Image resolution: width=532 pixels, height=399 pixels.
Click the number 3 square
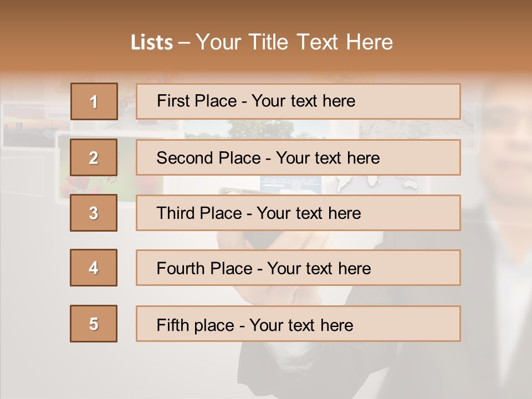pyautogui.click(x=94, y=213)
